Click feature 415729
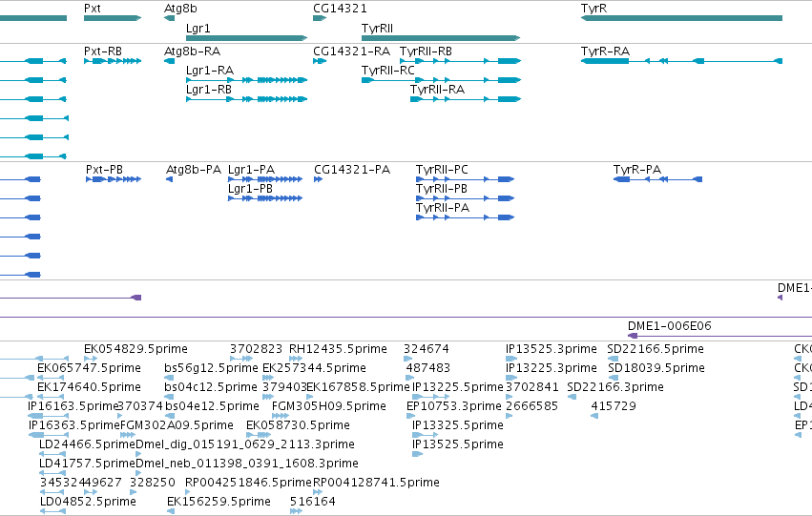The width and height of the screenshot is (812, 516). tap(594, 416)
